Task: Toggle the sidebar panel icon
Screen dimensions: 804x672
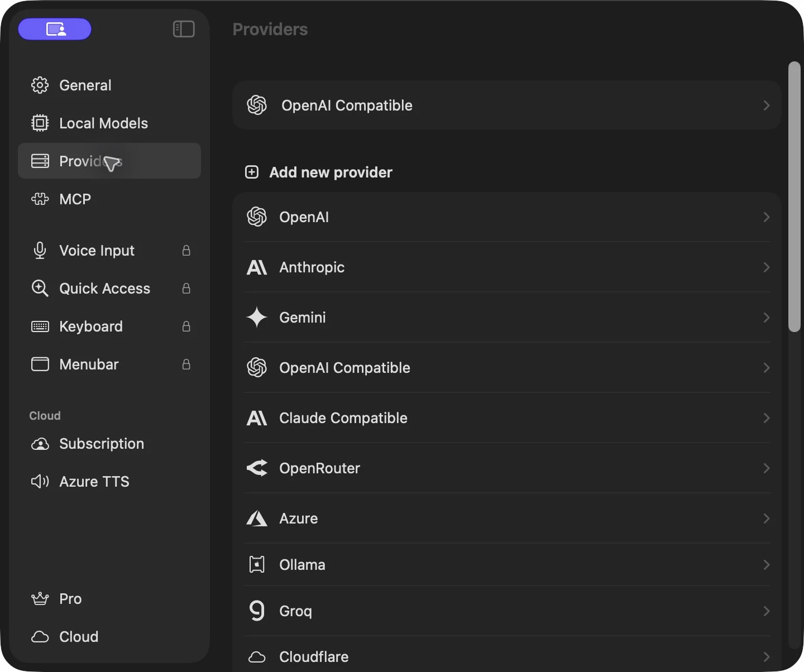Action: [x=184, y=29]
